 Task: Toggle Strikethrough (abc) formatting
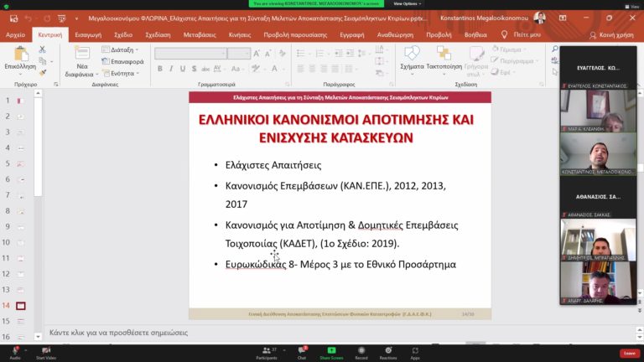pyautogui.click(x=205, y=69)
